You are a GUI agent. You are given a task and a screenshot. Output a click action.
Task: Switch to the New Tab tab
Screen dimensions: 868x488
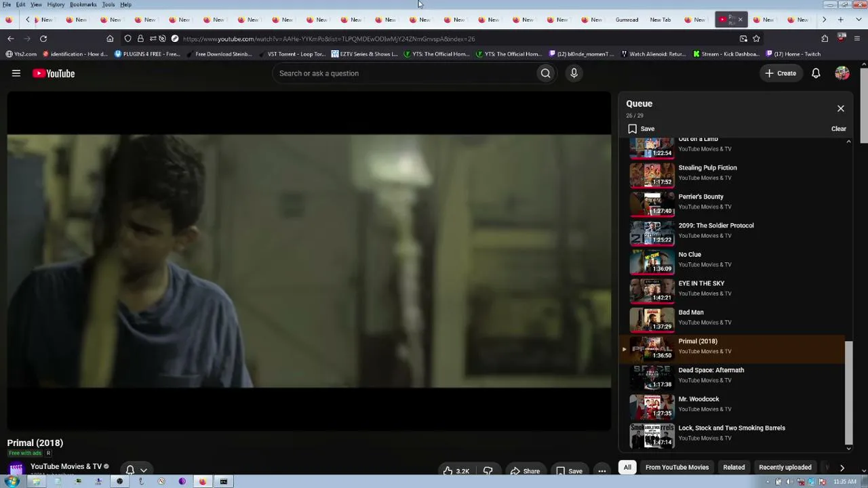click(660, 20)
